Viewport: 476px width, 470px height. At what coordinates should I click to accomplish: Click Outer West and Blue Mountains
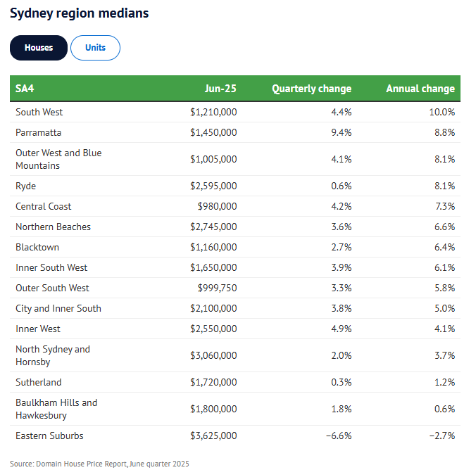(x=58, y=159)
